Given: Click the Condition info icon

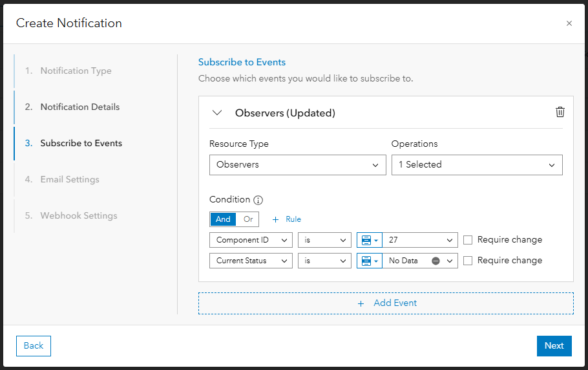Looking at the screenshot, I should [258, 201].
